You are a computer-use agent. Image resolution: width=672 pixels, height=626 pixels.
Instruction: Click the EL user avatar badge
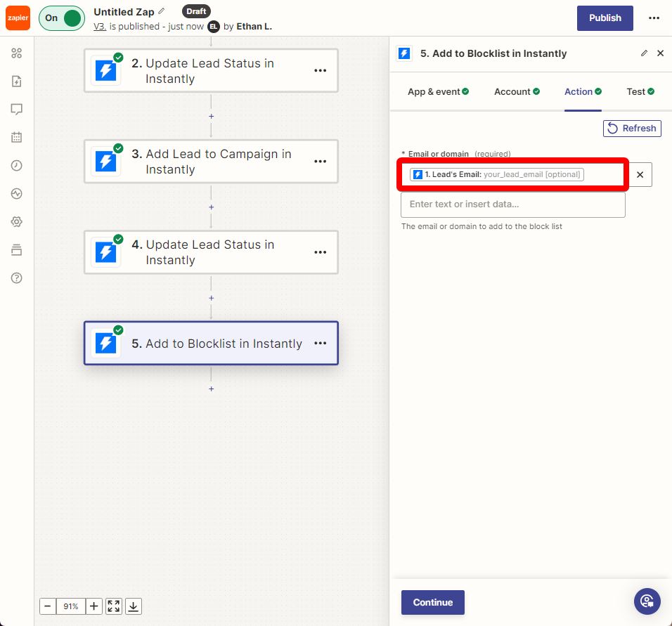click(214, 27)
